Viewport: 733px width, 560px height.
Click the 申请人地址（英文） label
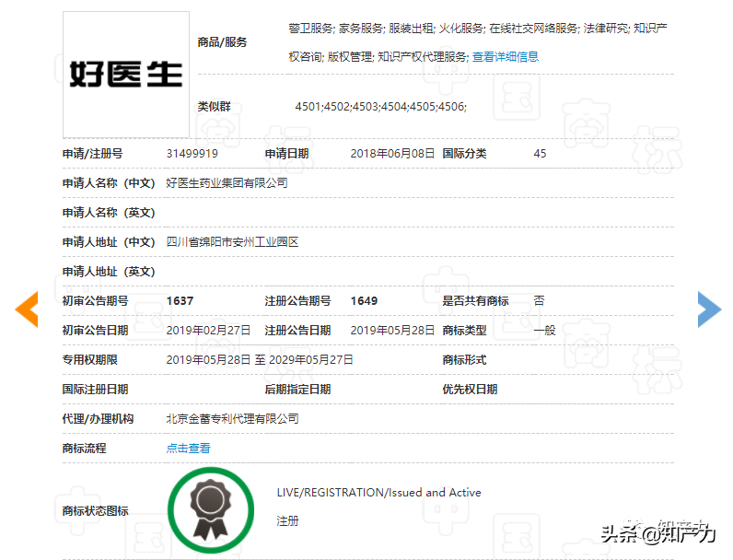pos(109,271)
